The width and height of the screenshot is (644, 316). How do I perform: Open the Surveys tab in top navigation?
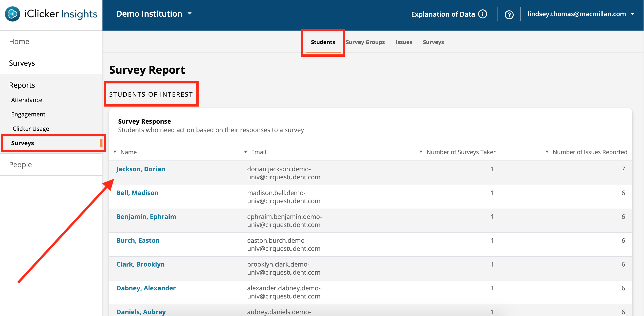(x=433, y=42)
